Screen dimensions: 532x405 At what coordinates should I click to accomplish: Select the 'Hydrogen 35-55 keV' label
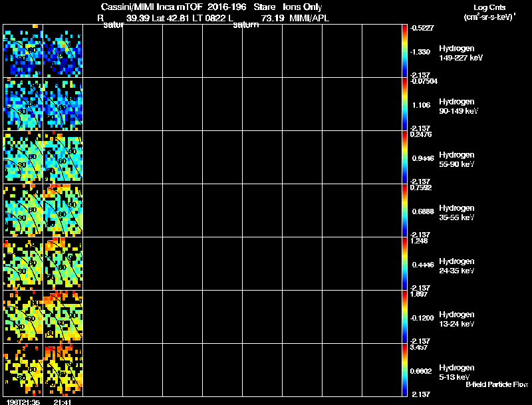point(457,213)
